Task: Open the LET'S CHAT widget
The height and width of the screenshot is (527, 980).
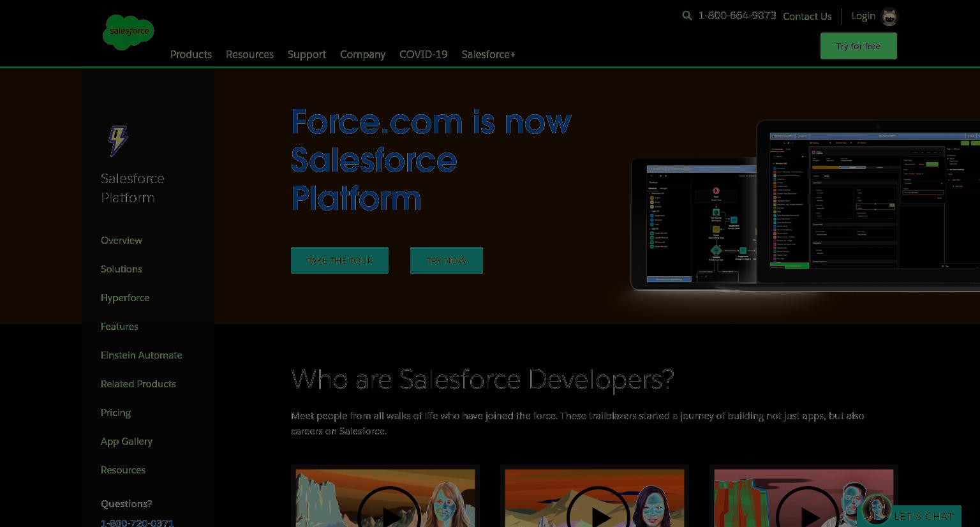Action: 923,516
